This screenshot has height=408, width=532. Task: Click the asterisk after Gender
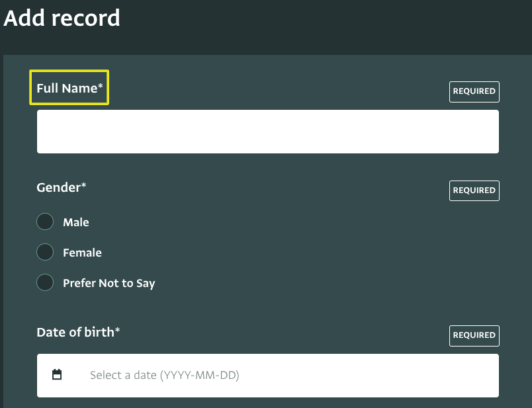[83, 185]
